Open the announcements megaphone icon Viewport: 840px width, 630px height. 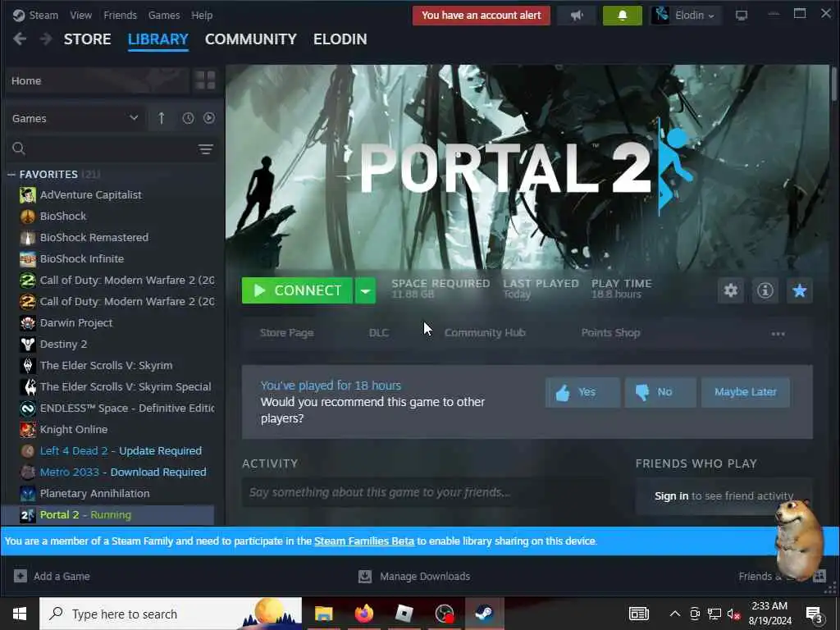point(577,16)
